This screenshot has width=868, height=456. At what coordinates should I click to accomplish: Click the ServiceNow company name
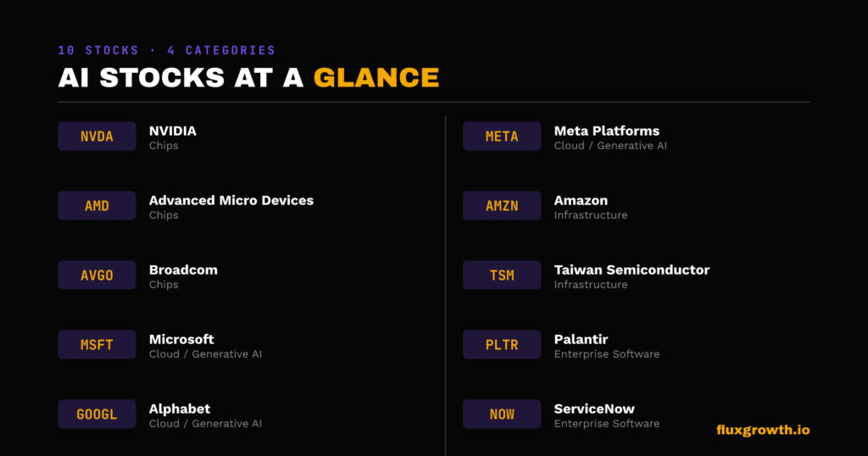click(x=594, y=409)
